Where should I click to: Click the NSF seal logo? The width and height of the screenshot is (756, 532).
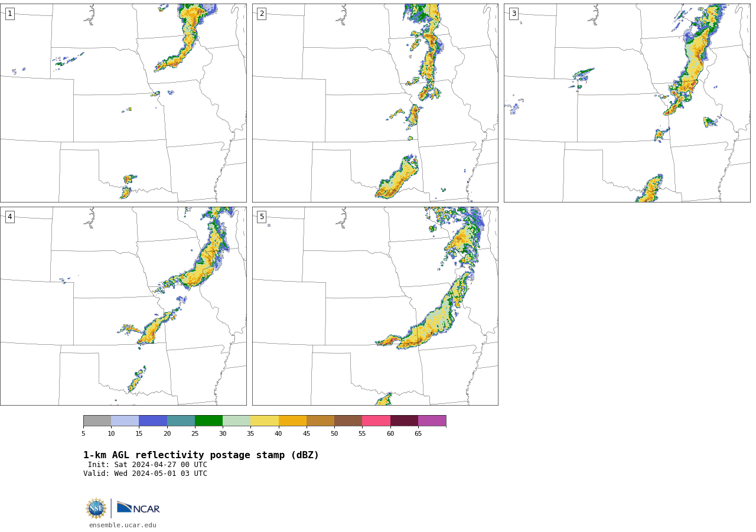click(96, 508)
